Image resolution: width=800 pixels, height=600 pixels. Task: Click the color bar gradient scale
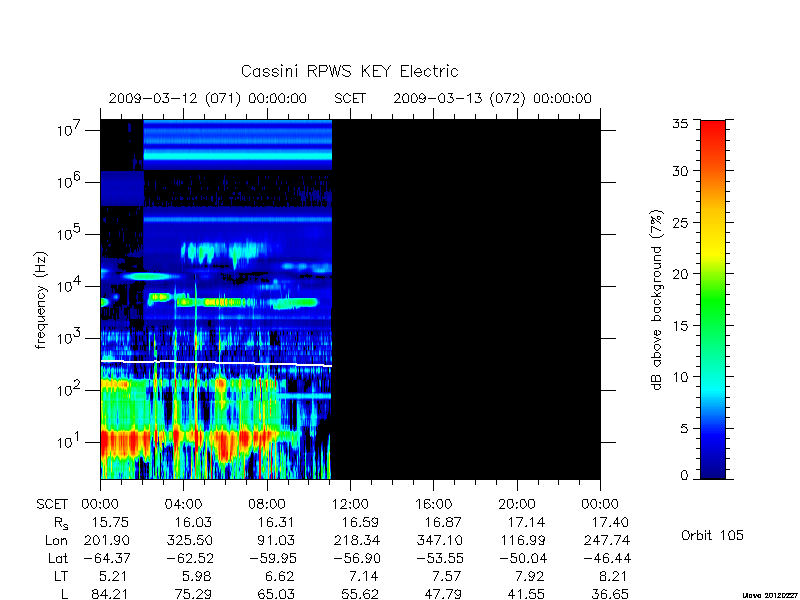pos(713,300)
